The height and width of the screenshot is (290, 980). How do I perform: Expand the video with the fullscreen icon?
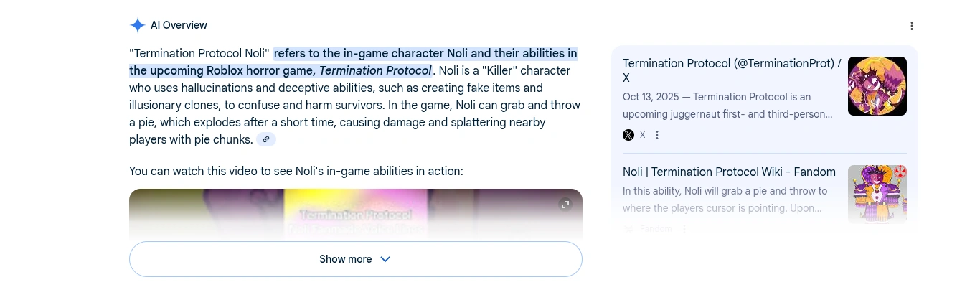pyautogui.click(x=565, y=205)
